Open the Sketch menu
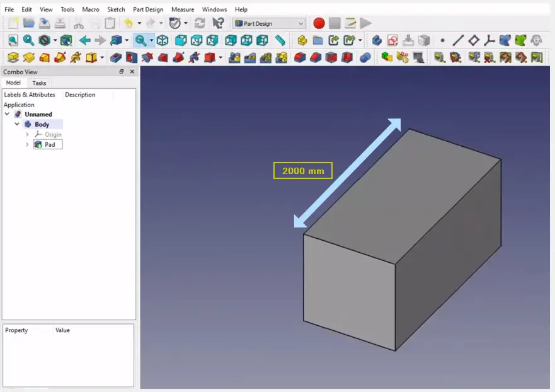 tap(116, 9)
